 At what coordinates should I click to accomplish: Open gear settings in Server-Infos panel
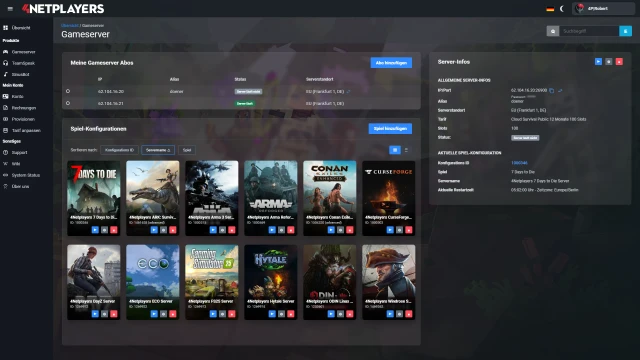[609, 62]
